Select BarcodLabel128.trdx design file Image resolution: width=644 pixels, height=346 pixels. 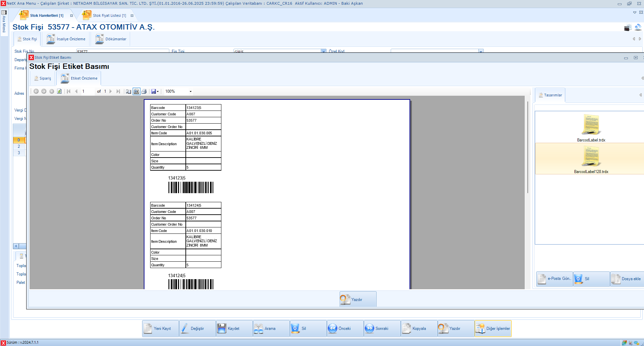[x=591, y=159]
